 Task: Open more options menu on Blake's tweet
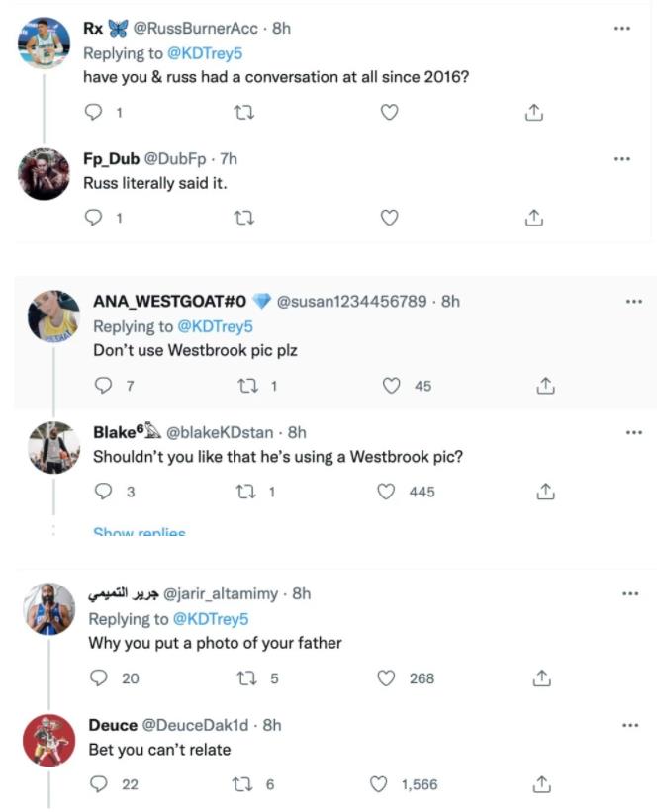pyautogui.click(x=633, y=432)
